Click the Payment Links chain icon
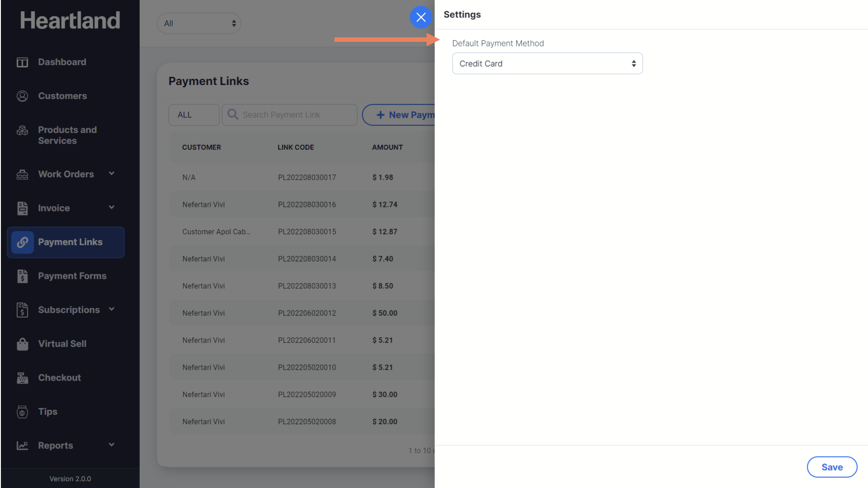The height and width of the screenshot is (488, 868). (x=22, y=242)
